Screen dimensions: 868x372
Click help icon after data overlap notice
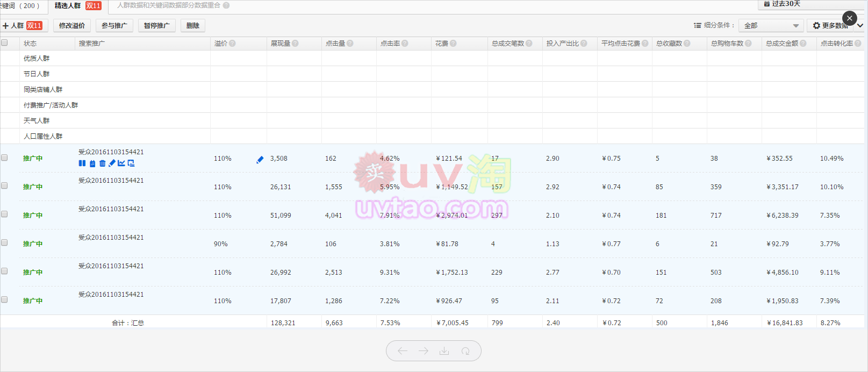pyautogui.click(x=226, y=5)
